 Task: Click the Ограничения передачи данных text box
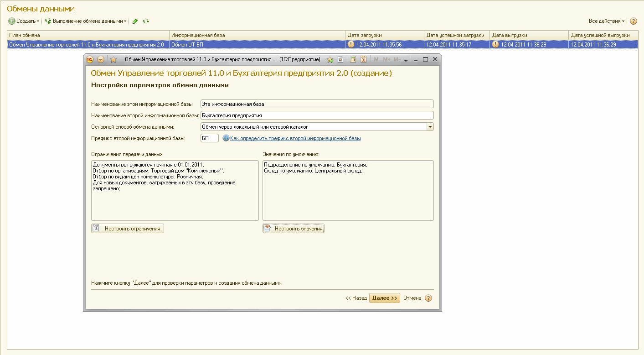(175, 190)
